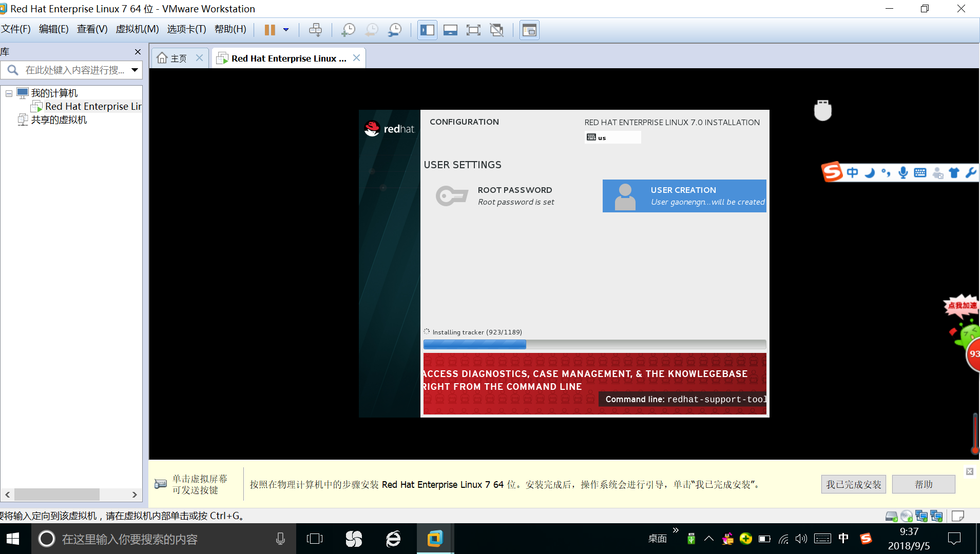980x554 pixels.
Task: Toggle the thumbnail bar view button
Action: click(450, 30)
